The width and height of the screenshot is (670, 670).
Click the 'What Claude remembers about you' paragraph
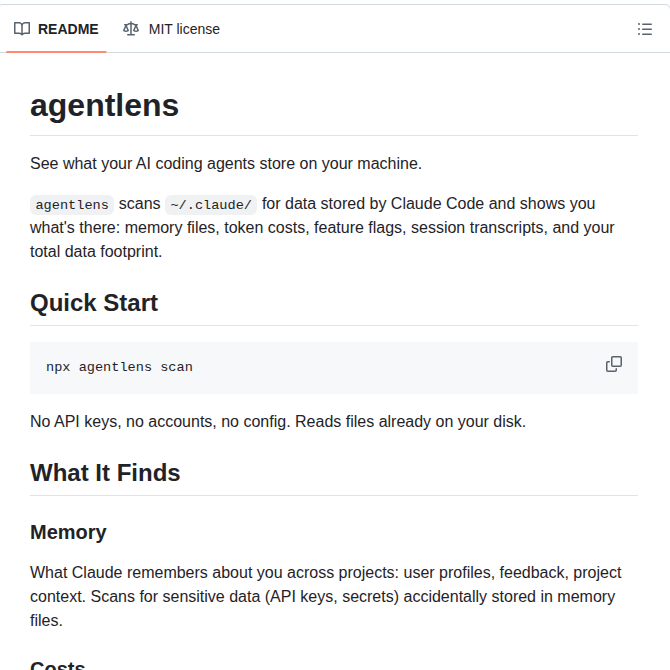coord(326,597)
